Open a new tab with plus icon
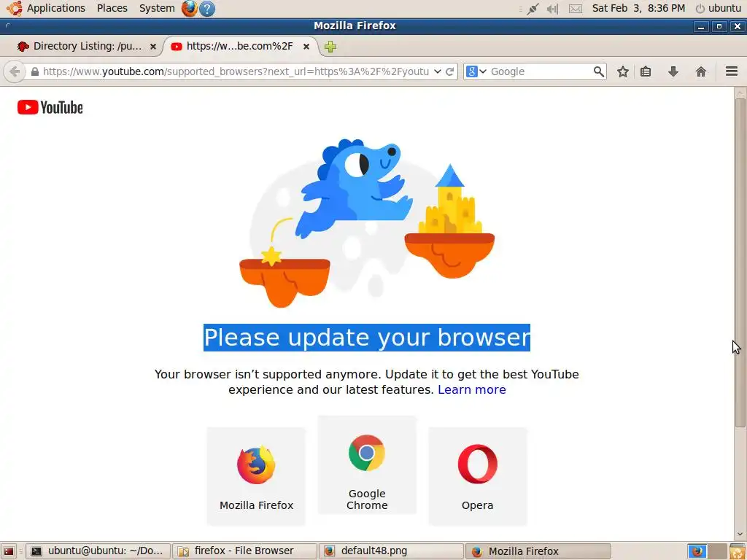The image size is (747, 560). (330, 46)
